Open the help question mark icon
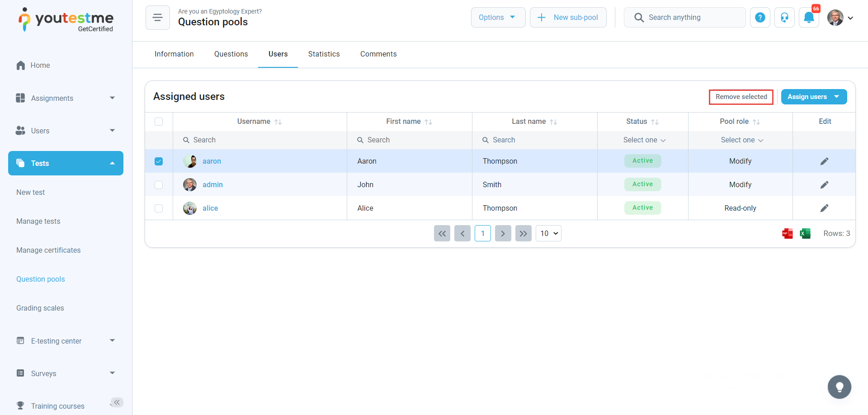 tap(760, 18)
